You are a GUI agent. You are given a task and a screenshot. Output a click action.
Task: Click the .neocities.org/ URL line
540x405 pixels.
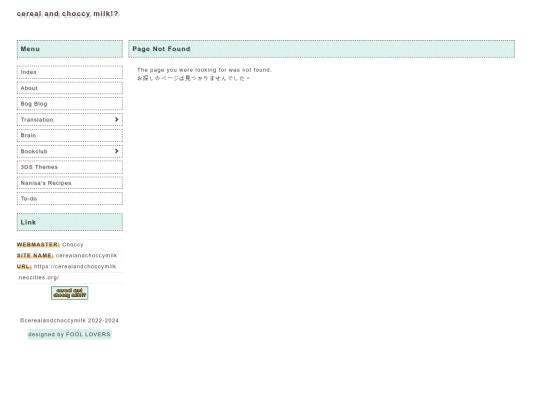pos(38,278)
